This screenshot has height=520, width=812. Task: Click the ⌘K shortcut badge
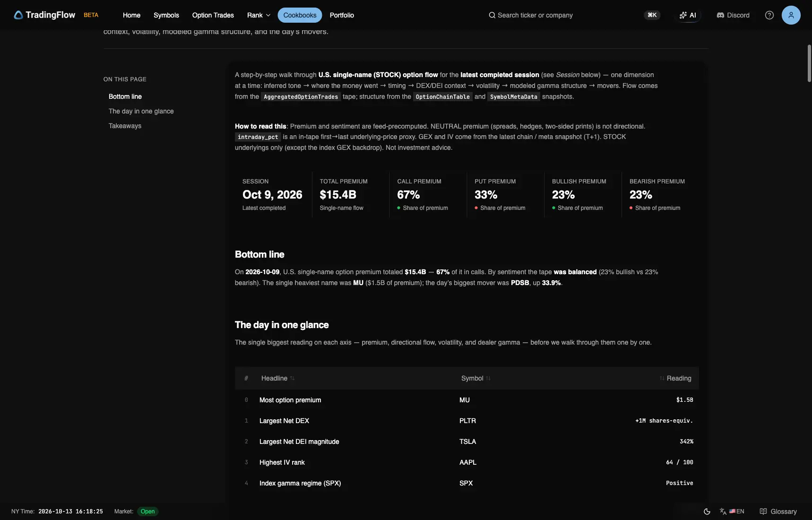[652, 15]
